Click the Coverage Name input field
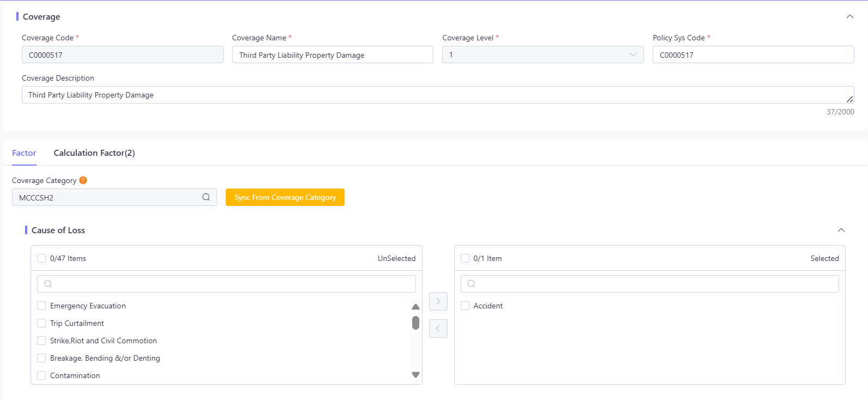This screenshot has width=868, height=401. pos(333,54)
